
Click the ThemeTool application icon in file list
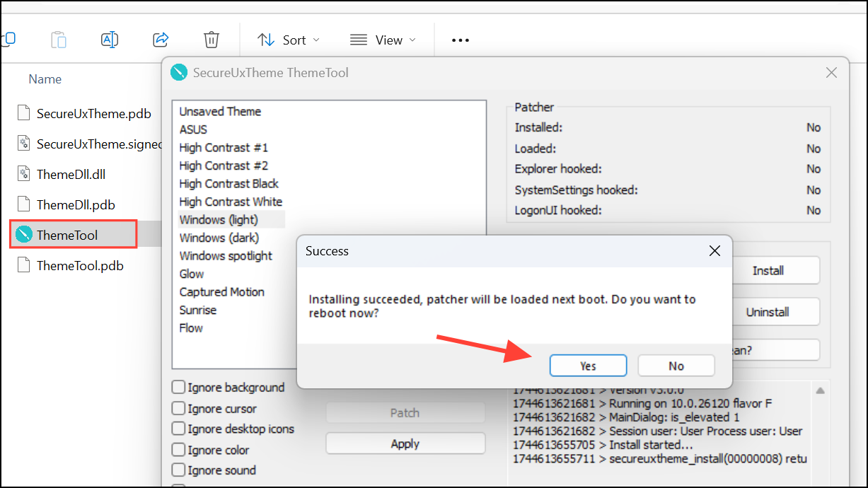[24, 235]
